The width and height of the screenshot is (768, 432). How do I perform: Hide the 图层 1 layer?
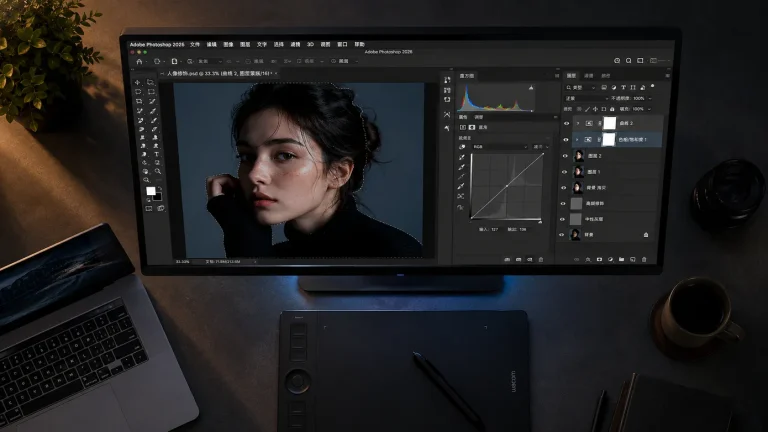coord(564,172)
